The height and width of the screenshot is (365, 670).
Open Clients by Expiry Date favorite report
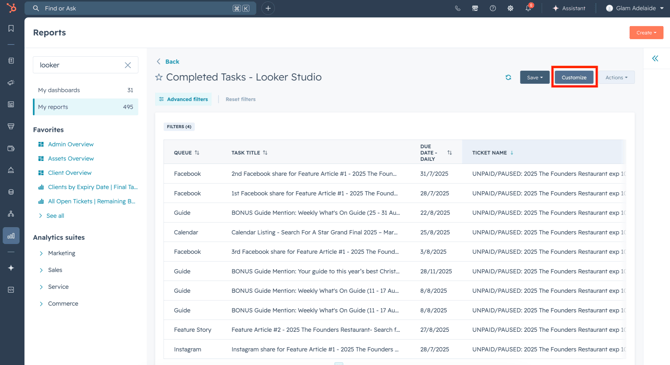click(93, 187)
